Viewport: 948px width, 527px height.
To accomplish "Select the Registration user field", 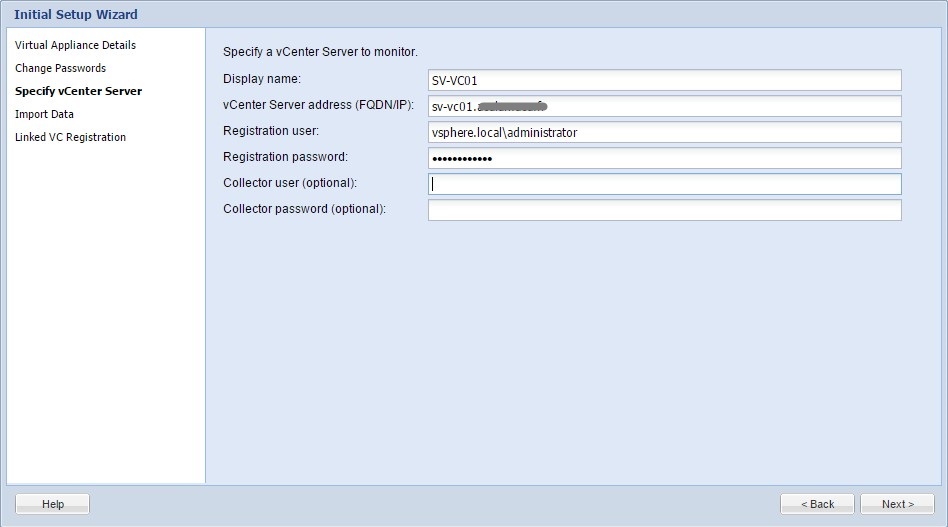I will click(664, 132).
